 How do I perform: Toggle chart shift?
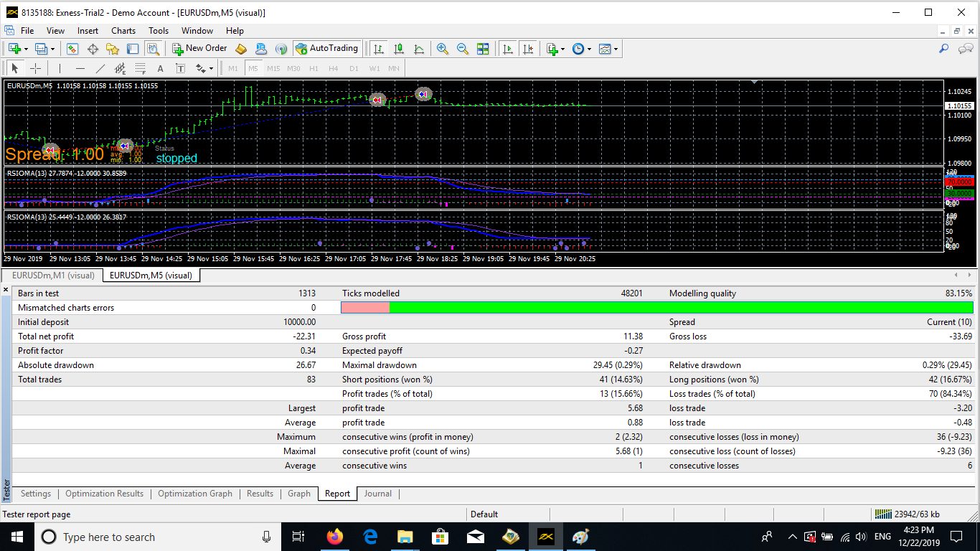tap(528, 49)
